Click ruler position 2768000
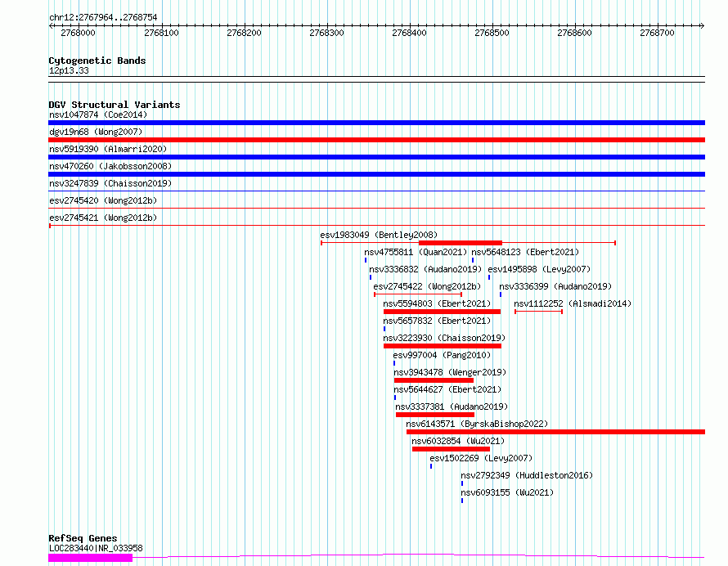The width and height of the screenshot is (728, 566). click(78, 33)
